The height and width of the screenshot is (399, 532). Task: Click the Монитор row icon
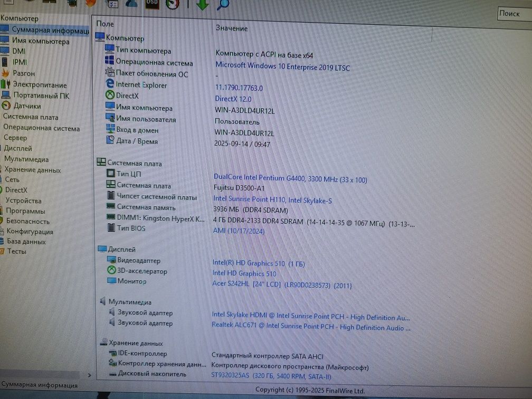112,281
